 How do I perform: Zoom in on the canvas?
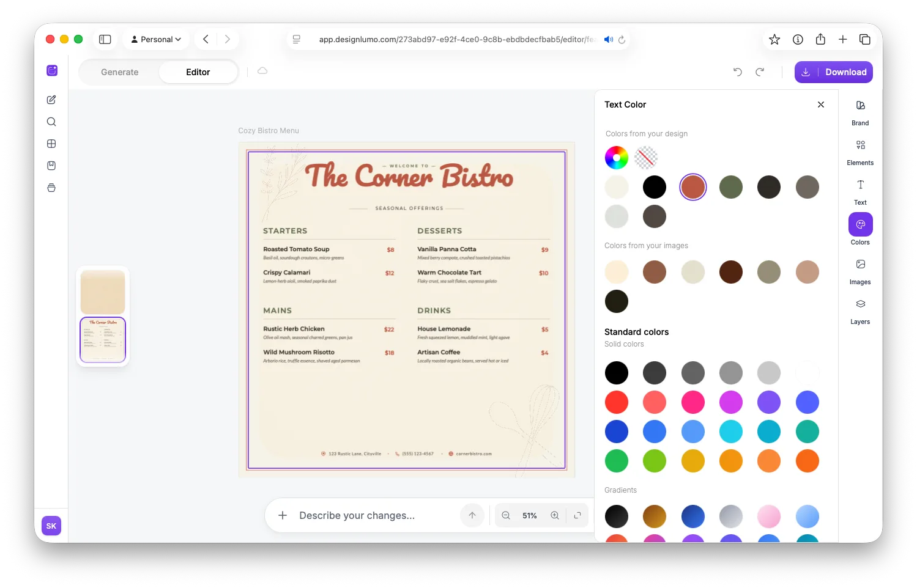point(555,515)
